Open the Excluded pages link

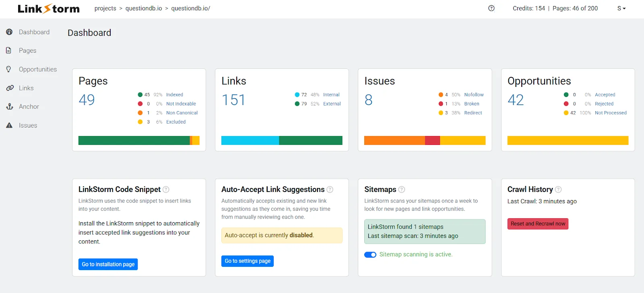(176, 122)
